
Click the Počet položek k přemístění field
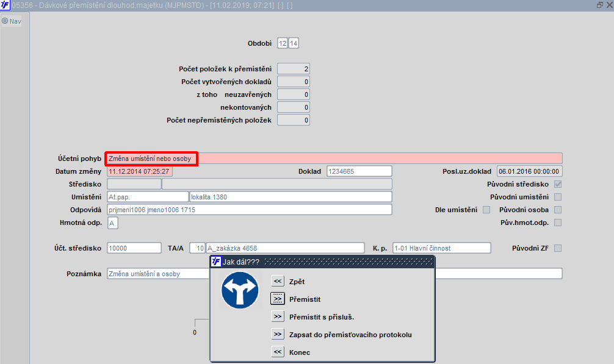[294, 69]
